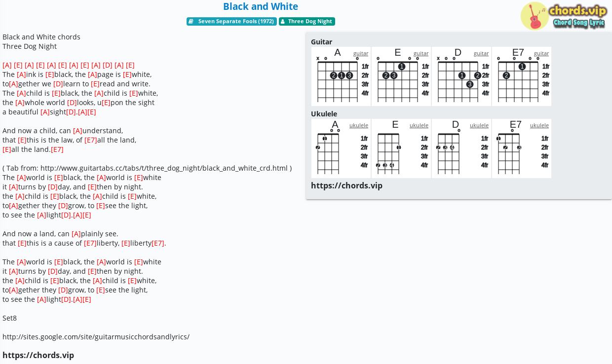This screenshot has width=612, height=364.
Task: Click https://chords.vip text below lyrics
Action: [x=38, y=355]
